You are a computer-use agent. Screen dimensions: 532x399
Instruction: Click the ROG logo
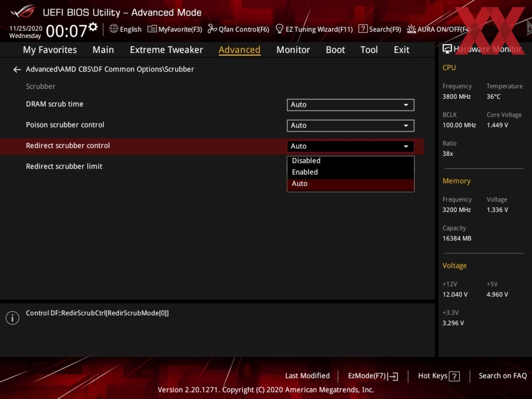pos(23,12)
